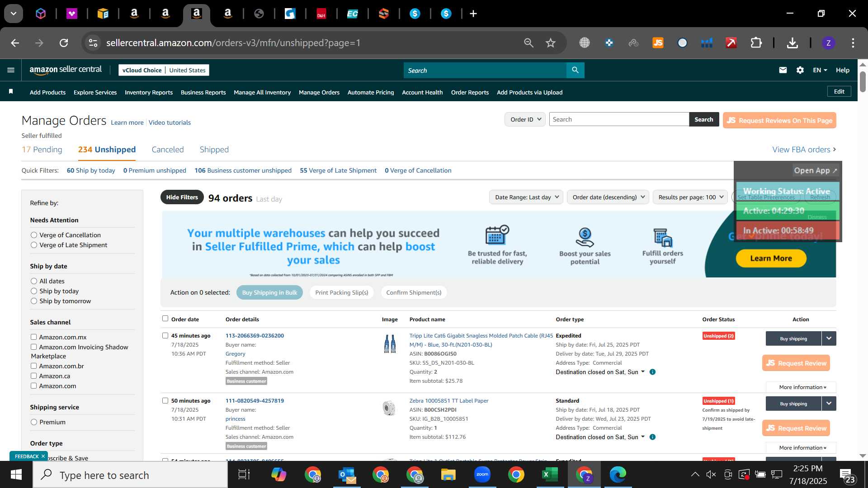Open the Order ID search type dropdown

(x=525, y=119)
